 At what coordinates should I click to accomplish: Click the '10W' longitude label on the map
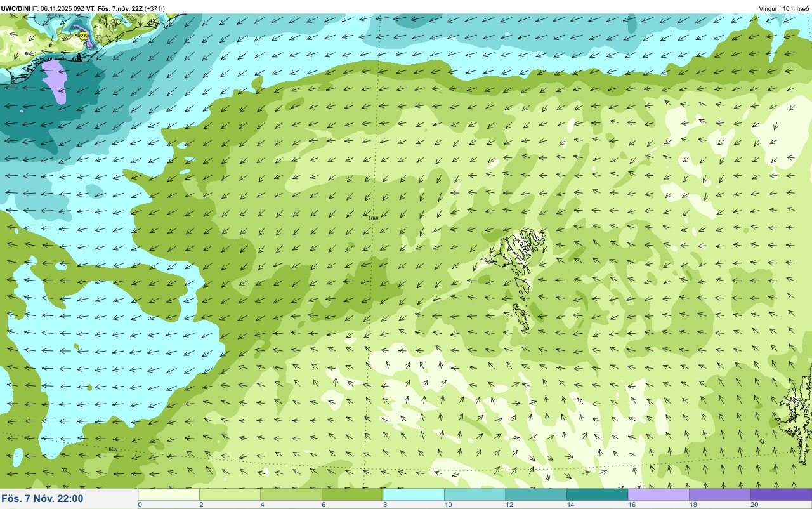pyautogui.click(x=374, y=218)
